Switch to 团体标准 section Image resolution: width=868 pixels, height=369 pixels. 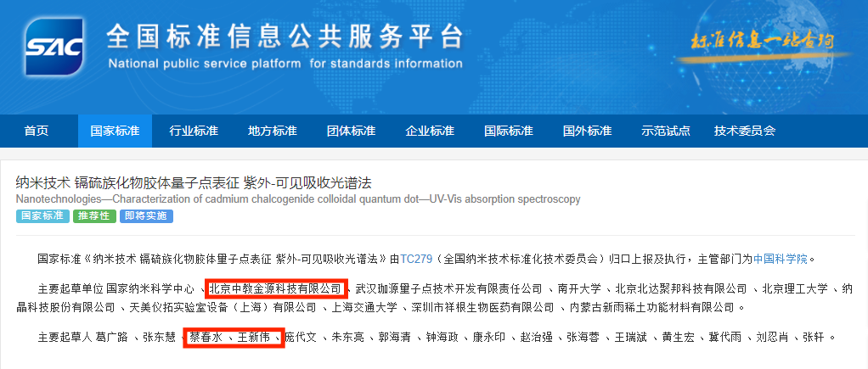(x=351, y=131)
